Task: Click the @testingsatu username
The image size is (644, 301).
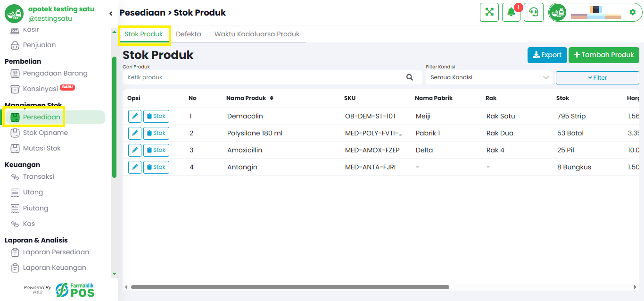Action: tap(50, 19)
